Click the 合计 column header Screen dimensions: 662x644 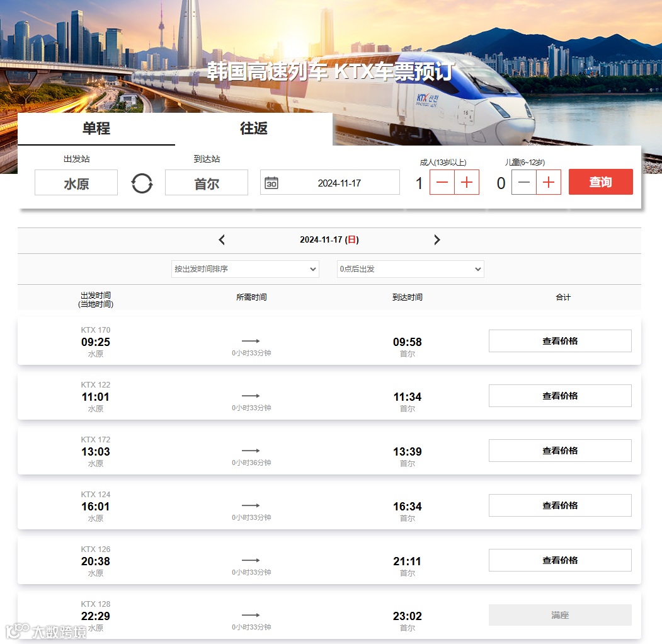[563, 297]
